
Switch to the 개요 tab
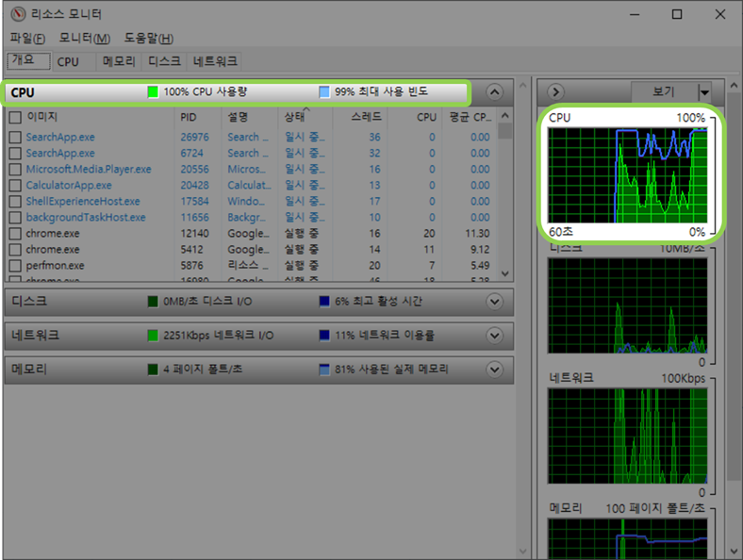[28, 60]
